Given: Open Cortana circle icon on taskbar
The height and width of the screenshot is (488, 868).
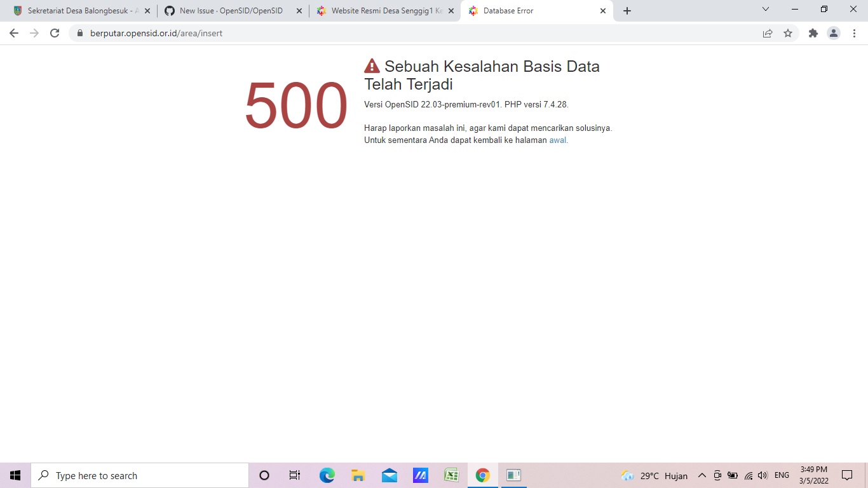Looking at the screenshot, I should pyautogui.click(x=264, y=475).
